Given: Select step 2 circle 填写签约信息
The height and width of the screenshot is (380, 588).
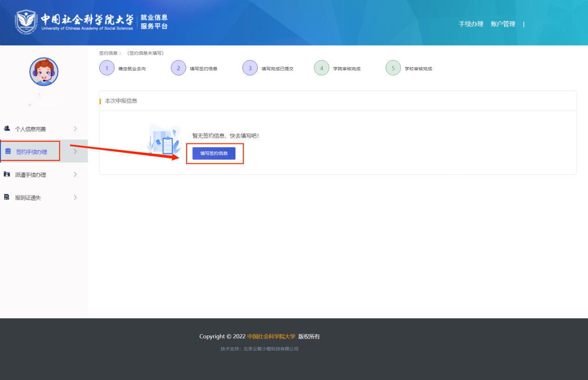Looking at the screenshot, I should (x=178, y=68).
